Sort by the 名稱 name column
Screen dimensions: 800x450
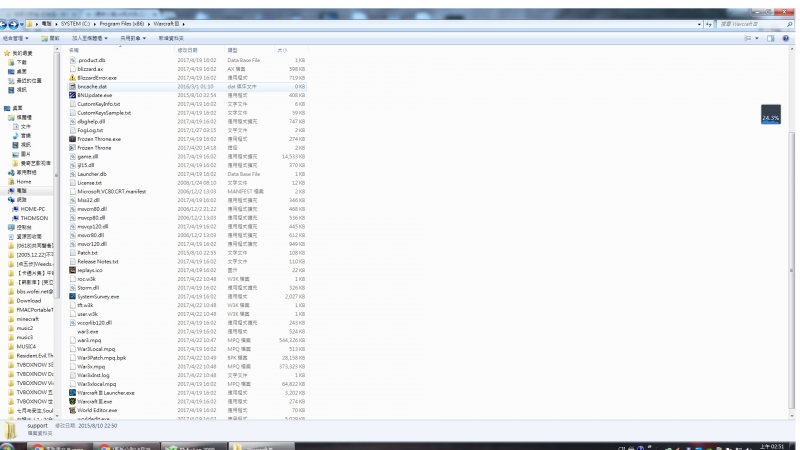point(120,50)
